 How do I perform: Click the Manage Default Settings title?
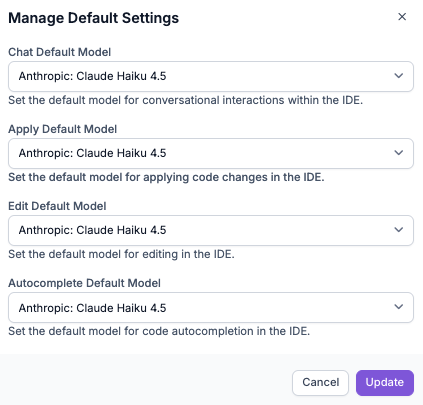pos(94,18)
